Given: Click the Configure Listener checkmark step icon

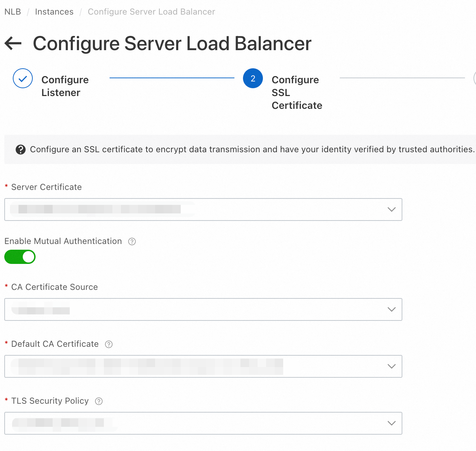Looking at the screenshot, I should click(23, 78).
